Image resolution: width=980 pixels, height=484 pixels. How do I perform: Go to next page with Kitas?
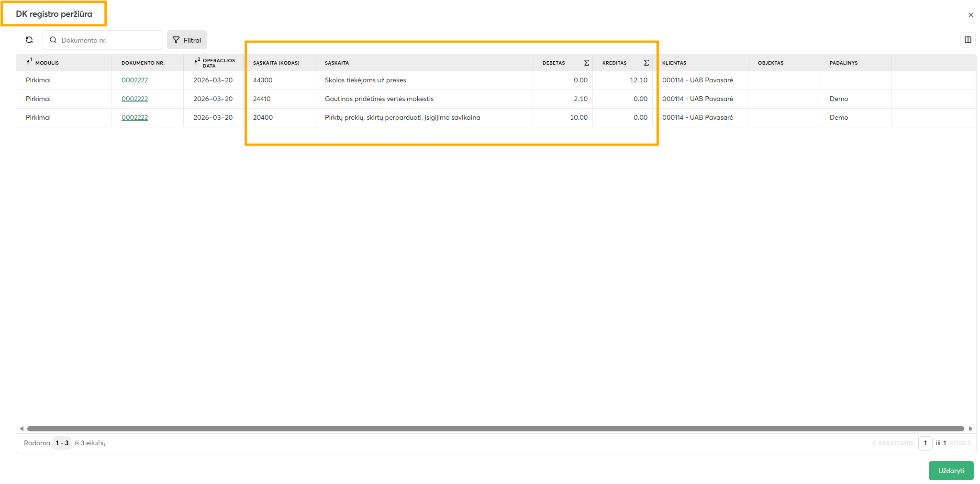[x=960, y=443]
